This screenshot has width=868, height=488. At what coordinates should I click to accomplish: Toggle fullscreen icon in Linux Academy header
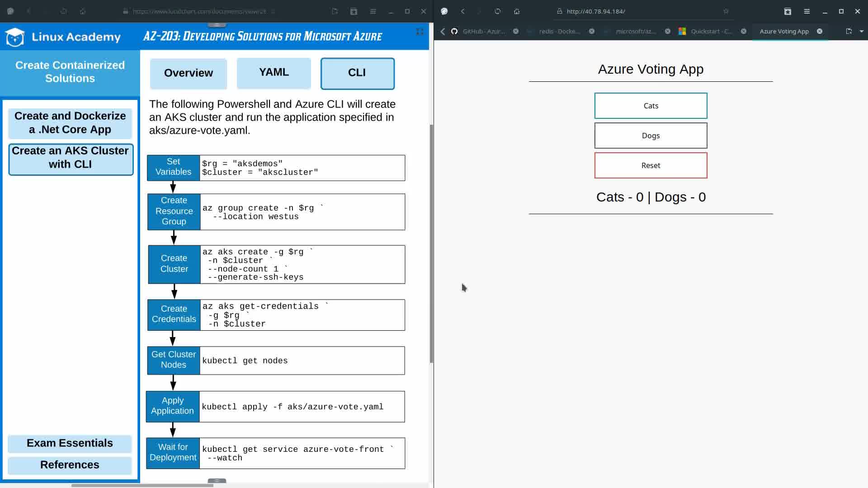coord(420,32)
